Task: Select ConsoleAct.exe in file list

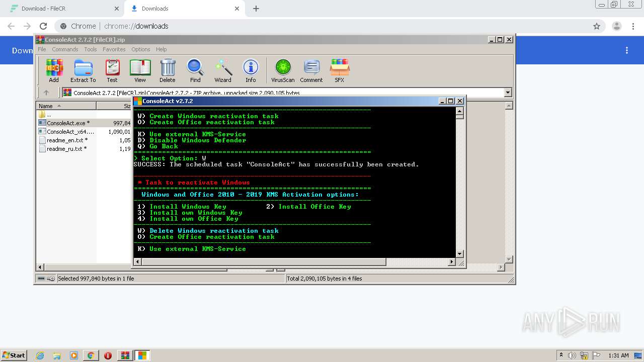Action: 68,123
